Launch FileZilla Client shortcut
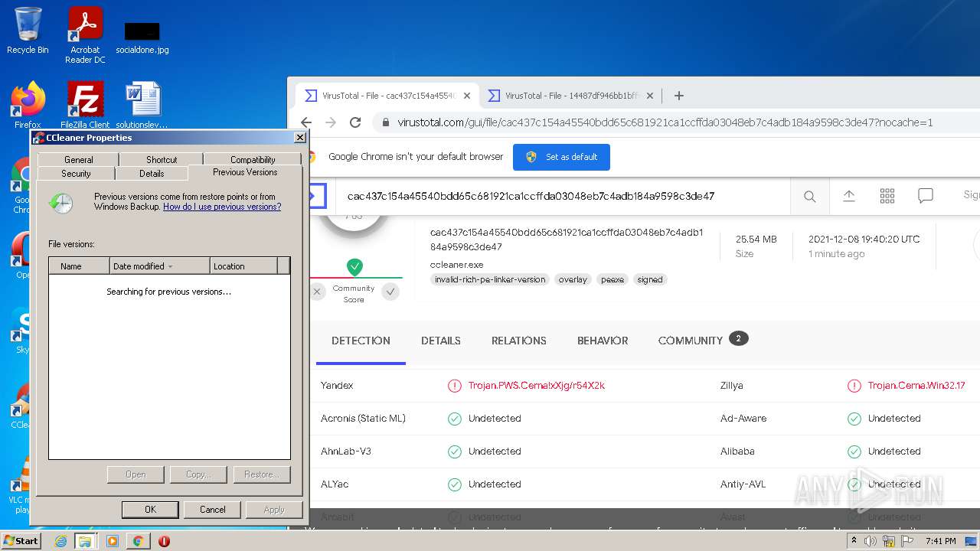Viewport: 980px width, 551px height. pyautogui.click(x=85, y=105)
